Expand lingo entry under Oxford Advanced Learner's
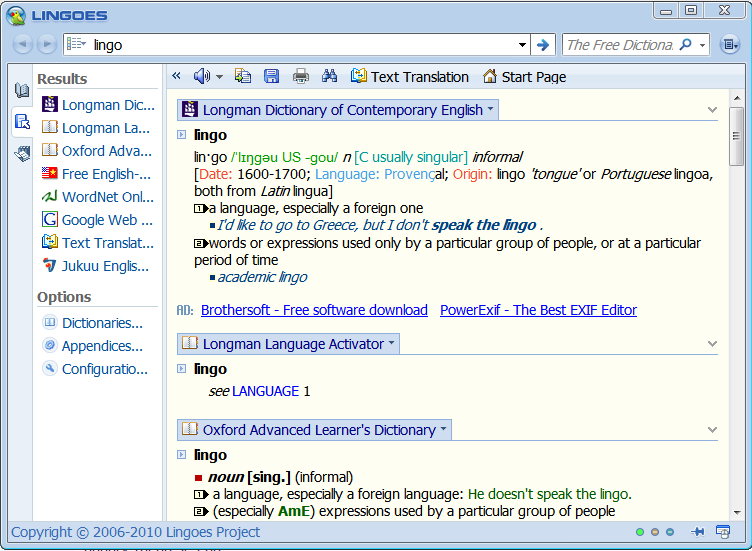Viewport: 752px width, 551px height. click(181, 455)
